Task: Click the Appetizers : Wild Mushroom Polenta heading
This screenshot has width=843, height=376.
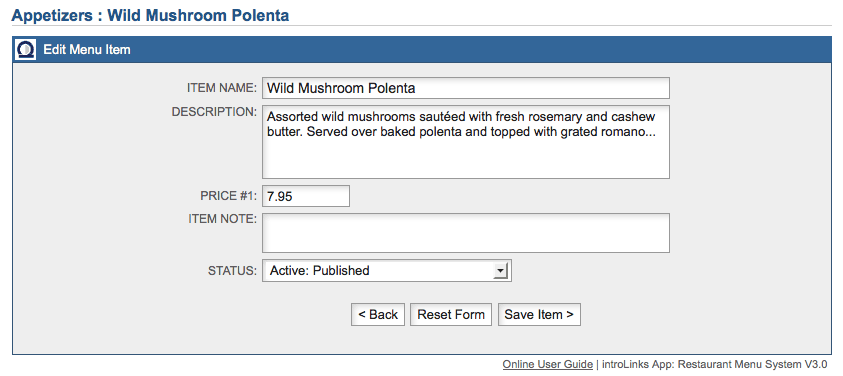Action: [150, 15]
